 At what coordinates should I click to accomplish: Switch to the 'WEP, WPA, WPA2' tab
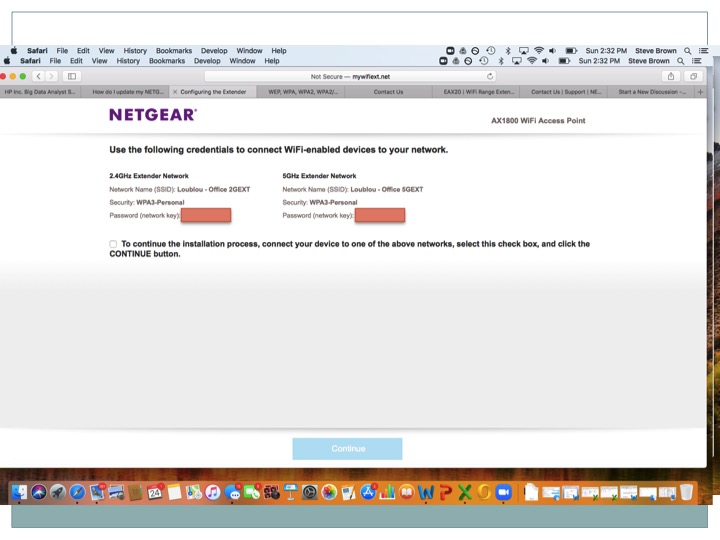tap(303, 92)
